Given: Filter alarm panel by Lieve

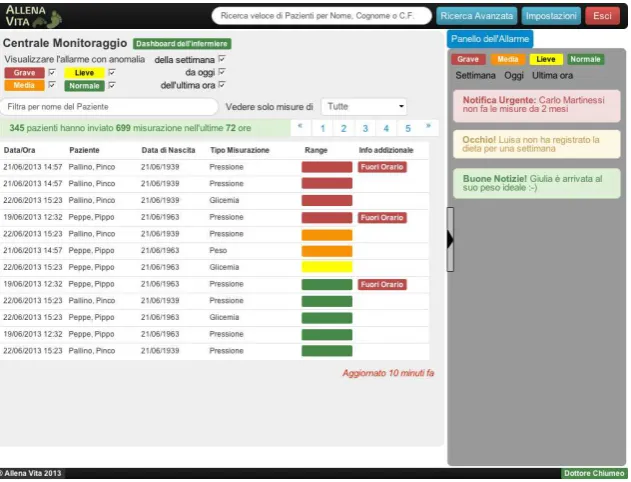Looking at the screenshot, I should click(546, 59).
